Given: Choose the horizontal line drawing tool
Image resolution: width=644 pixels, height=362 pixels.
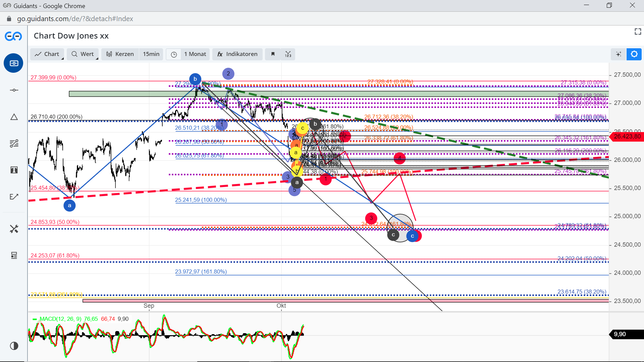Looking at the screenshot, I should tap(14, 90).
